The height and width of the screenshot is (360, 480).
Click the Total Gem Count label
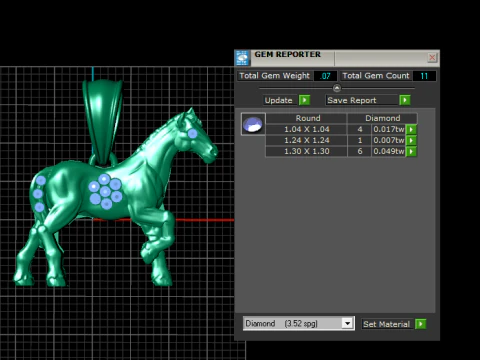376,76
